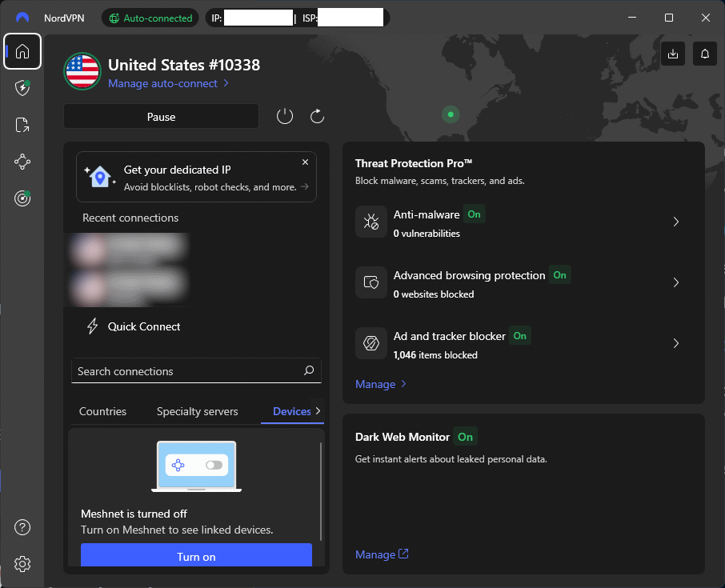Click '0 websites blocked' text
725x588 pixels.
tap(433, 294)
